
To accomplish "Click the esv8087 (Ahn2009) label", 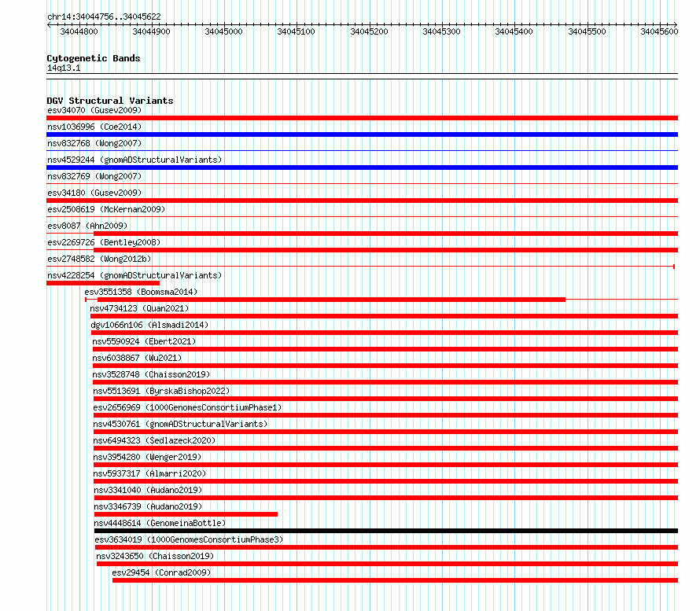I will (x=87, y=226).
